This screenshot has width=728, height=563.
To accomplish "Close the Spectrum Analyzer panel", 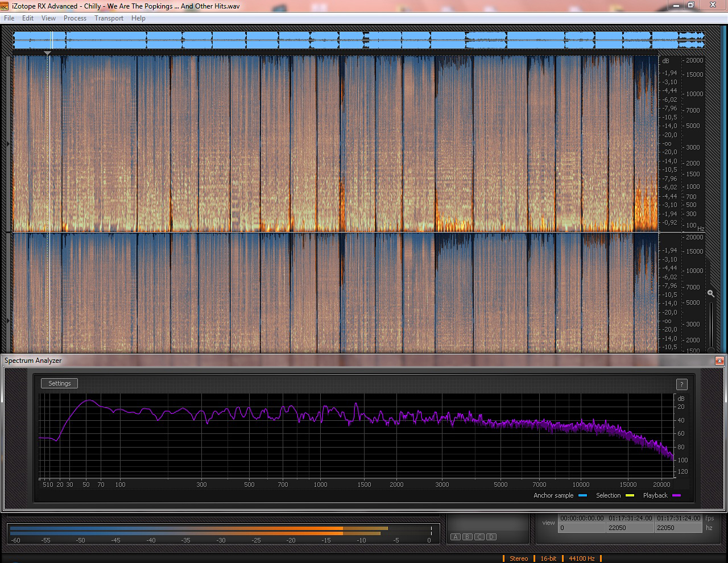I will tap(719, 361).
